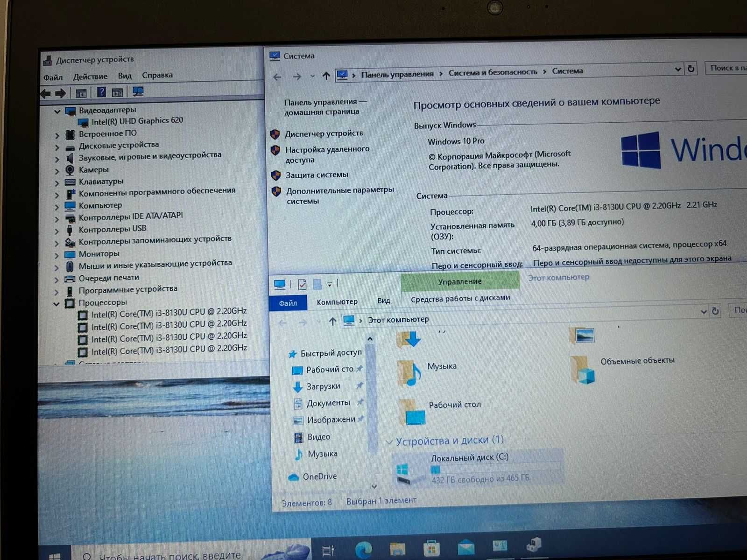Open Рабочий стол folder in main pane
Screen dimensions: 747x560
point(440,411)
